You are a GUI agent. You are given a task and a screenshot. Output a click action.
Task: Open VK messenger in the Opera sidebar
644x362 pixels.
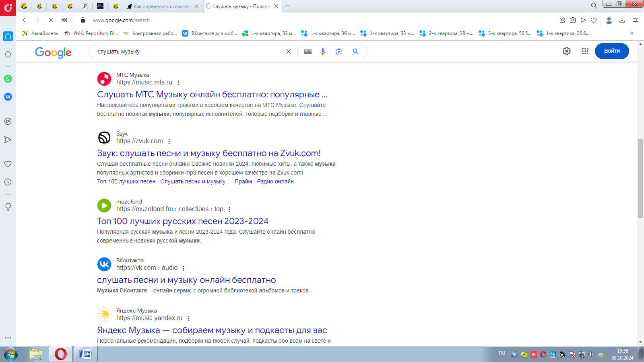click(x=8, y=97)
